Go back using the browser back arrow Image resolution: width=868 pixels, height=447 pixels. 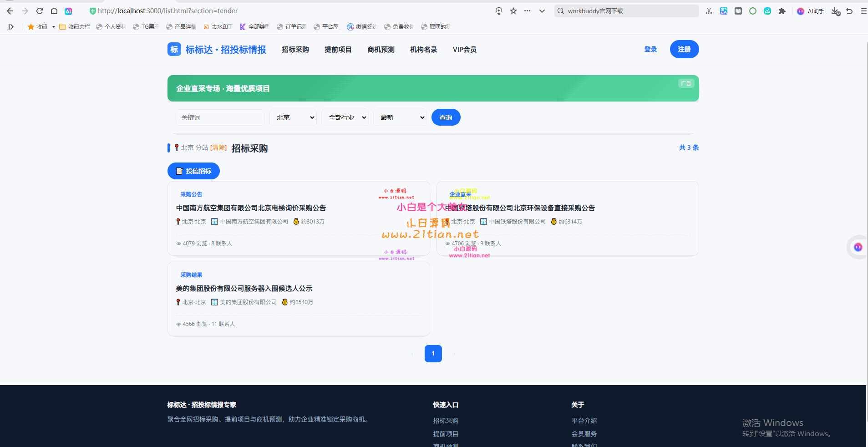point(10,11)
